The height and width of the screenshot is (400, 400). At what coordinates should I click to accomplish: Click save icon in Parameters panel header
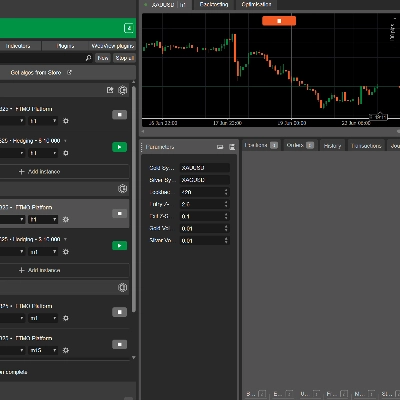point(232,147)
